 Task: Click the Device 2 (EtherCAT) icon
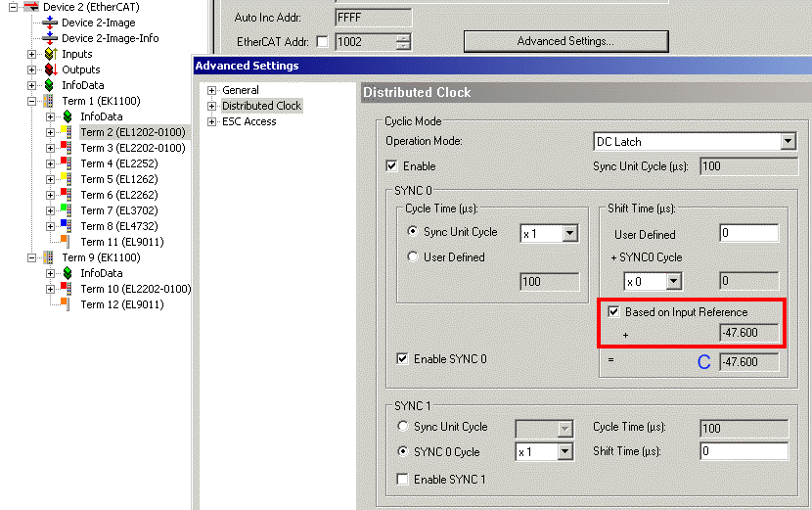click(x=31, y=6)
